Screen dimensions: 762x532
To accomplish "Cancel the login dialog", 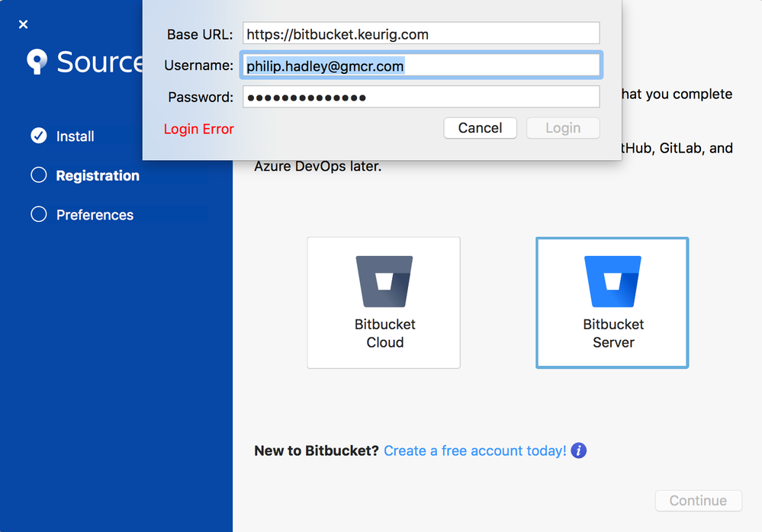I will (x=480, y=128).
